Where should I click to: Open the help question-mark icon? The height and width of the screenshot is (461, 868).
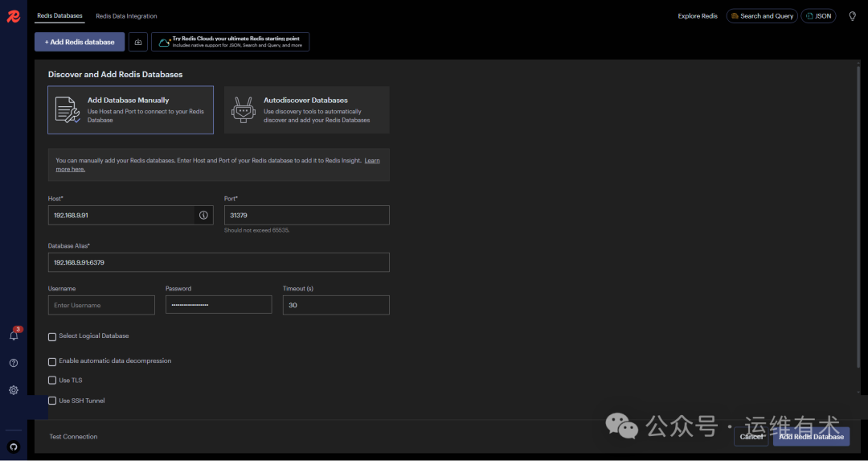[14, 363]
